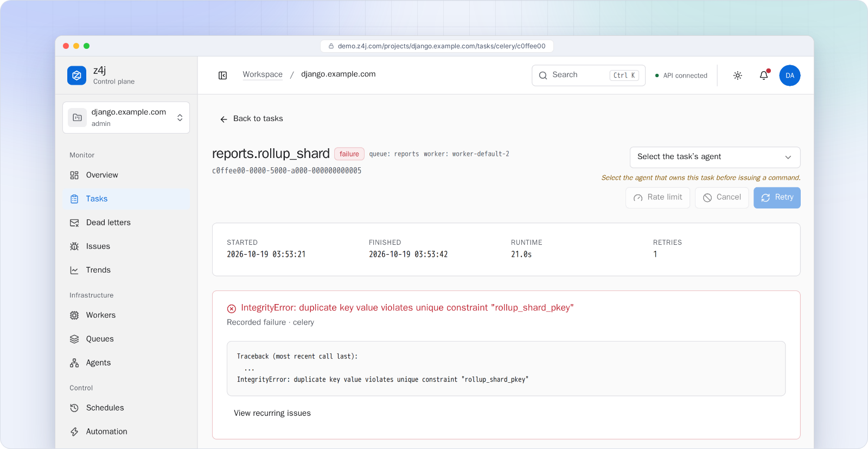Screen dimensions: 868x449
Task: Click the task ID c0ffee00-0000-5000-a000-000000000005
Action: (x=286, y=170)
